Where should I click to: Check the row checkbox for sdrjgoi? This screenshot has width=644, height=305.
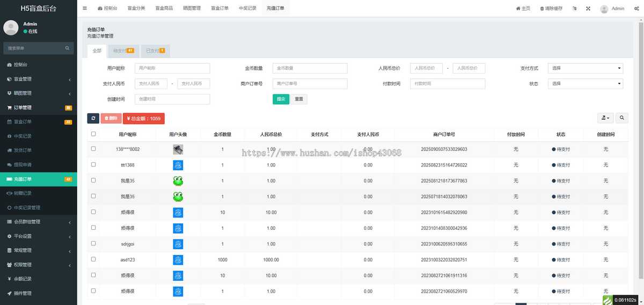pyautogui.click(x=93, y=243)
